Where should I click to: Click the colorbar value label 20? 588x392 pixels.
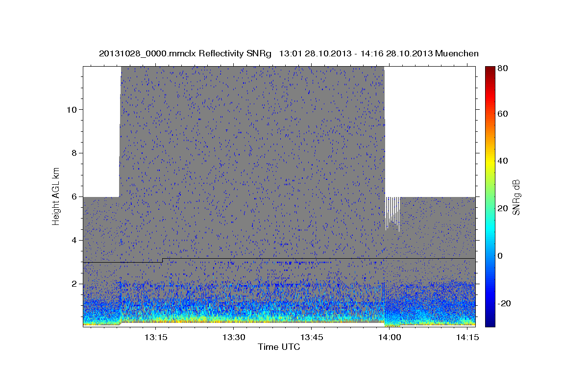(x=503, y=208)
